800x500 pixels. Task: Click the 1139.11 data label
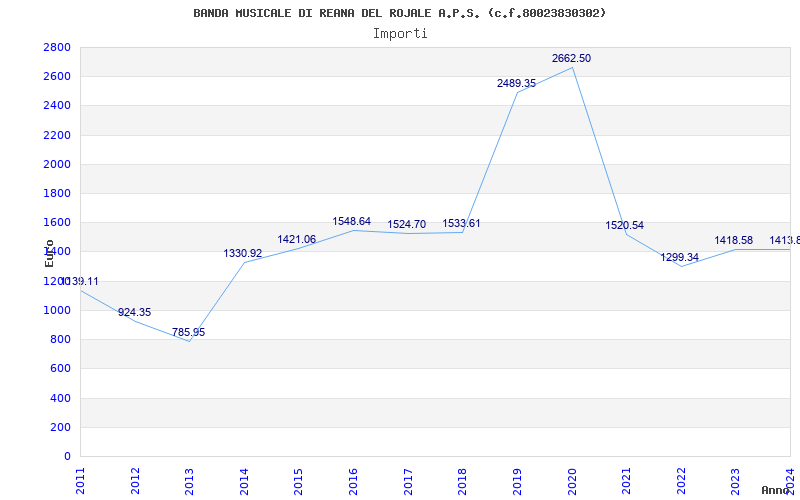click(x=80, y=281)
